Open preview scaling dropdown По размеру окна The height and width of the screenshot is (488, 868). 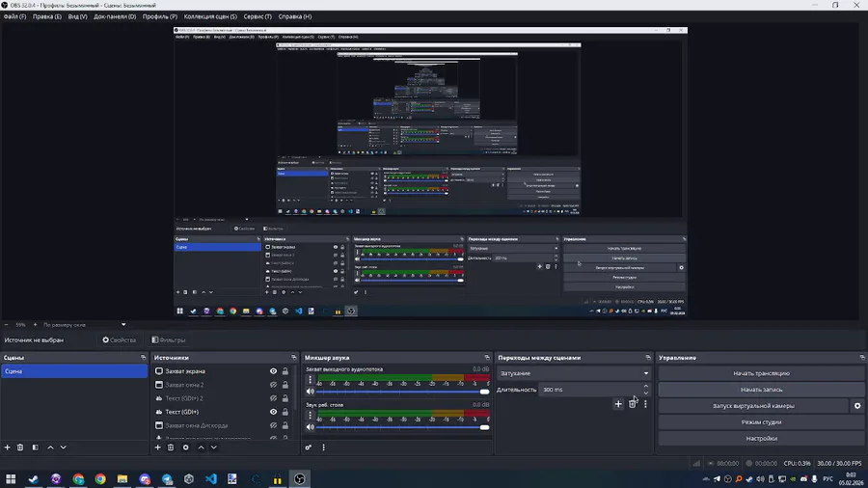[84, 325]
